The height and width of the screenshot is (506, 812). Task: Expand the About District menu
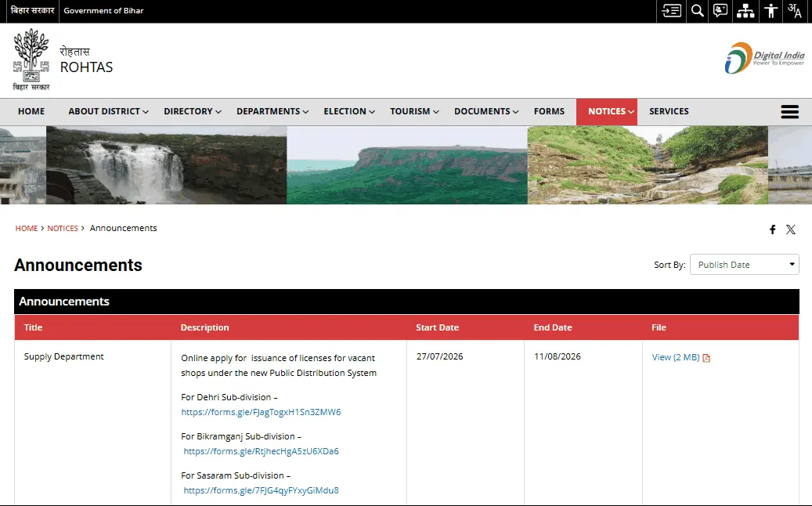(108, 111)
